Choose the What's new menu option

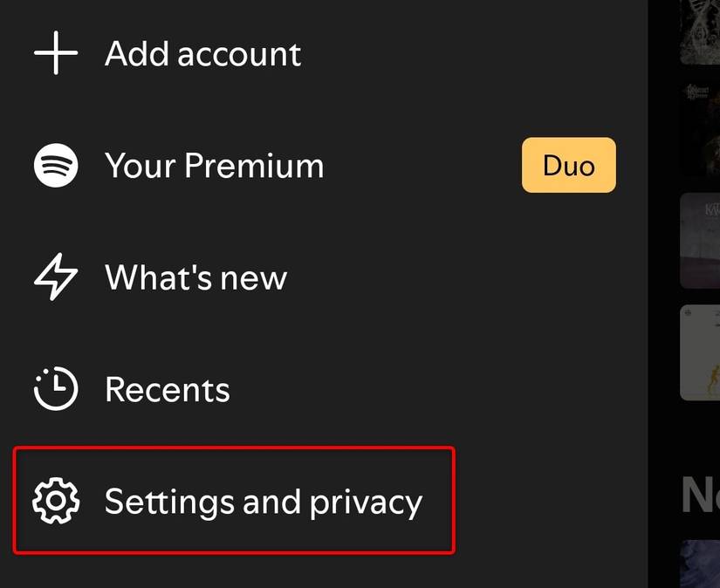195,277
